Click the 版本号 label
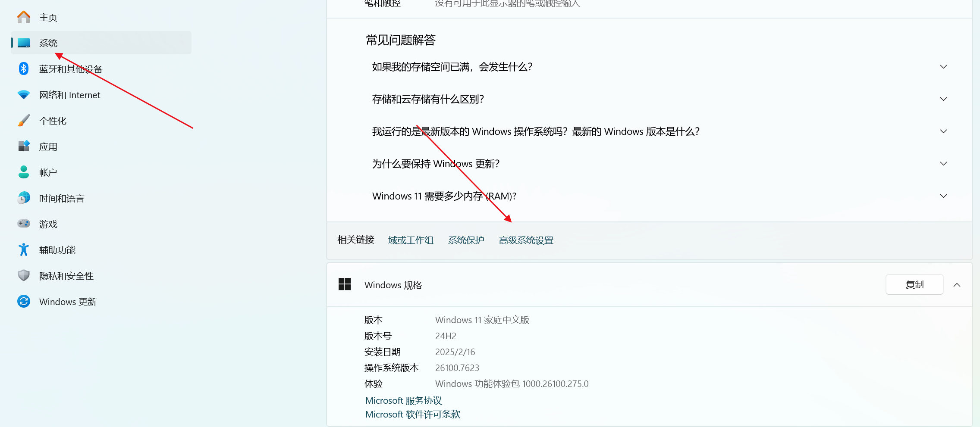Image resolution: width=980 pixels, height=427 pixels. tap(378, 336)
